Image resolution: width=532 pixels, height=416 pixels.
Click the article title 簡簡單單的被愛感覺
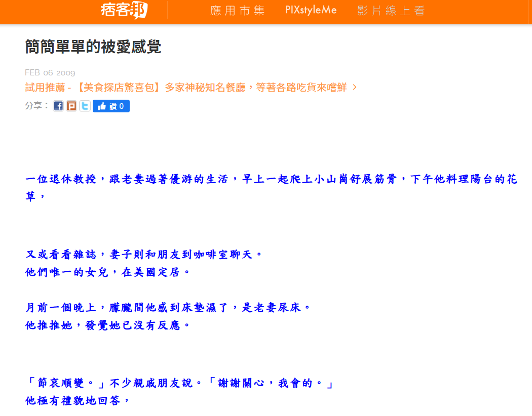(x=93, y=47)
